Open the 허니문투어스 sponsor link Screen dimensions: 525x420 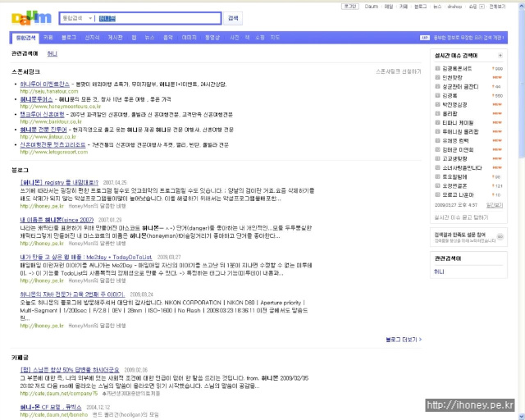point(36,99)
